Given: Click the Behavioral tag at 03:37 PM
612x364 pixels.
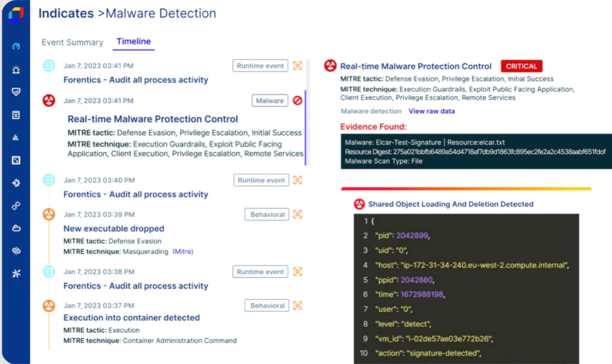Looking at the screenshot, I should point(267,306).
